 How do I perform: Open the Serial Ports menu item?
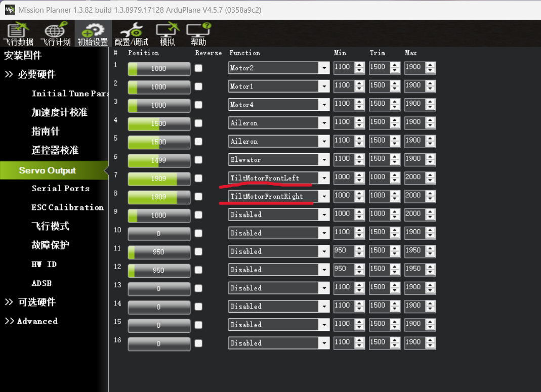[61, 189]
